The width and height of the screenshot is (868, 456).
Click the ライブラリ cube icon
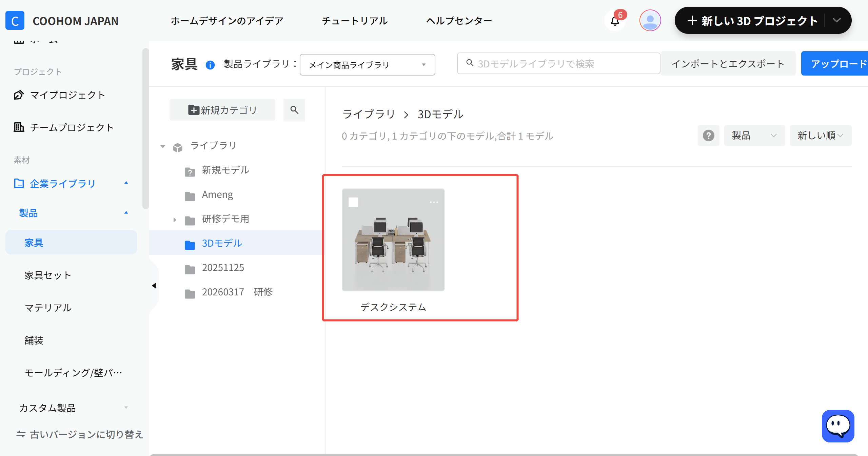click(178, 147)
